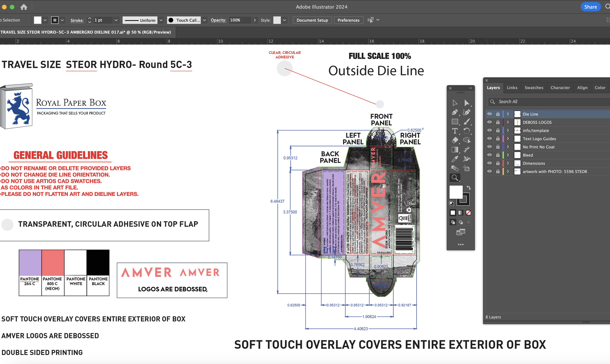The image size is (610, 364).
Task: Toggle visibility of info/template layer
Action: click(489, 131)
